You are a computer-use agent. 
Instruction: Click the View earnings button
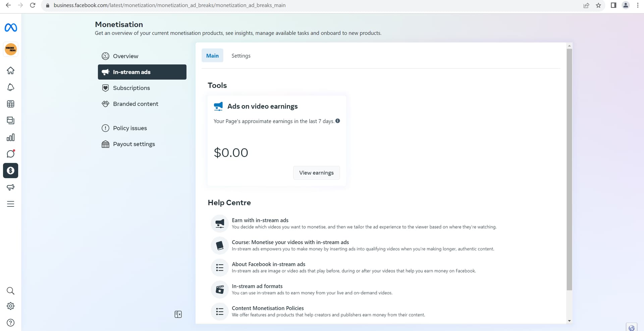click(316, 173)
